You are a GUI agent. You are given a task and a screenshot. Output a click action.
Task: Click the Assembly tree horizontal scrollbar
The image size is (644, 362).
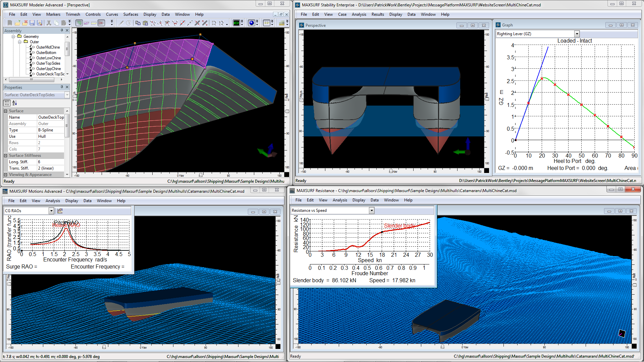31,80
